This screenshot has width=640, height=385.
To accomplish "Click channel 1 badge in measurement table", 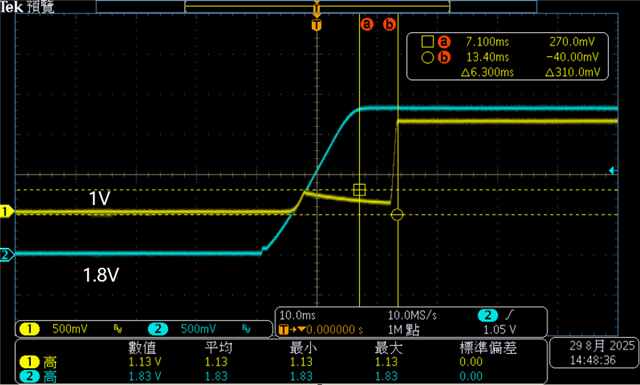I will click(x=29, y=362).
